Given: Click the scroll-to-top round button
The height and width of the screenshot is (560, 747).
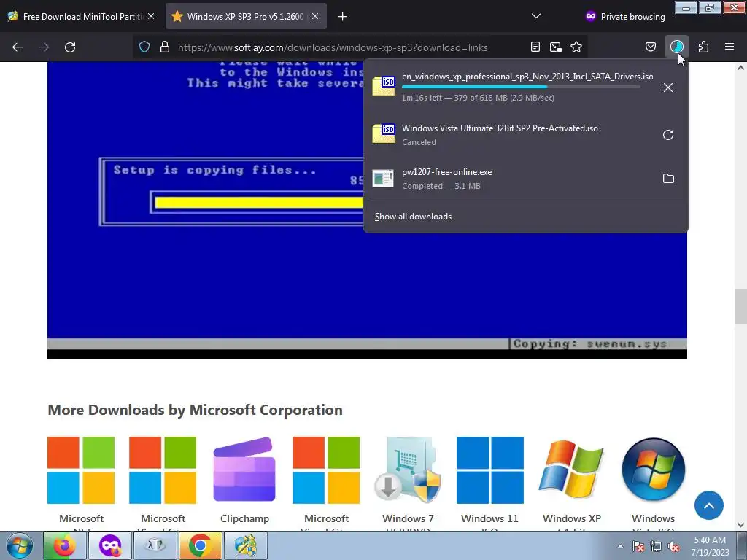Looking at the screenshot, I should click(709, 506).
